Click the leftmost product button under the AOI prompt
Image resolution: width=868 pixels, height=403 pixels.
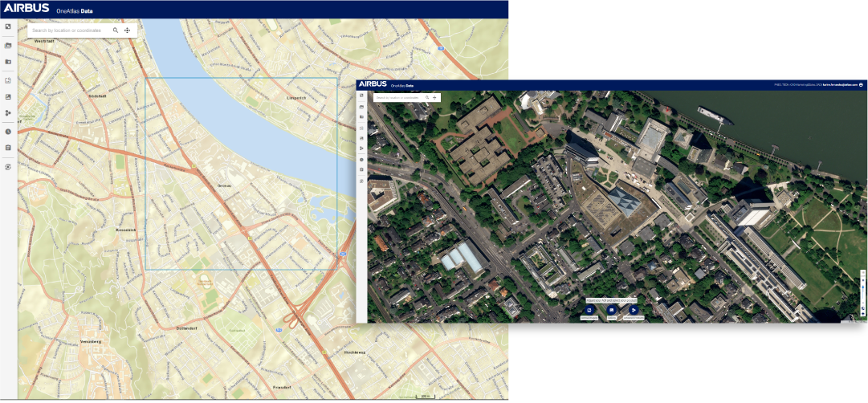(x=589, y=310)
